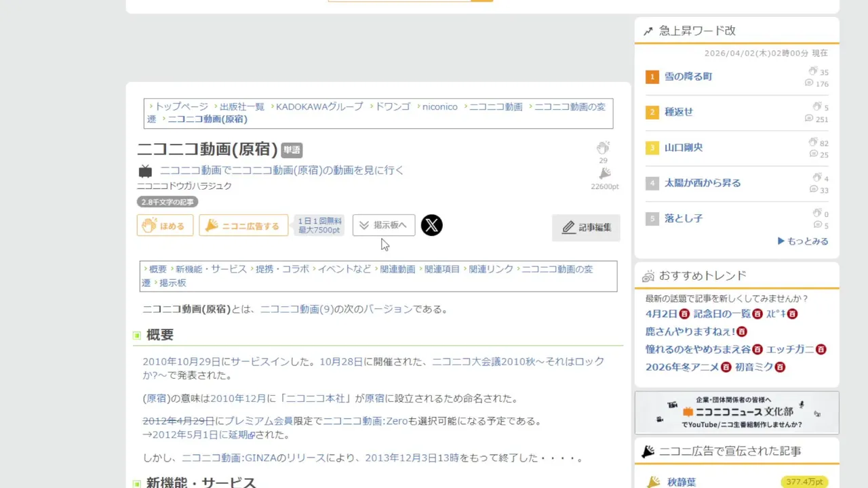
Task: Click the 377.4万pt badge
Action: [804, 482]
